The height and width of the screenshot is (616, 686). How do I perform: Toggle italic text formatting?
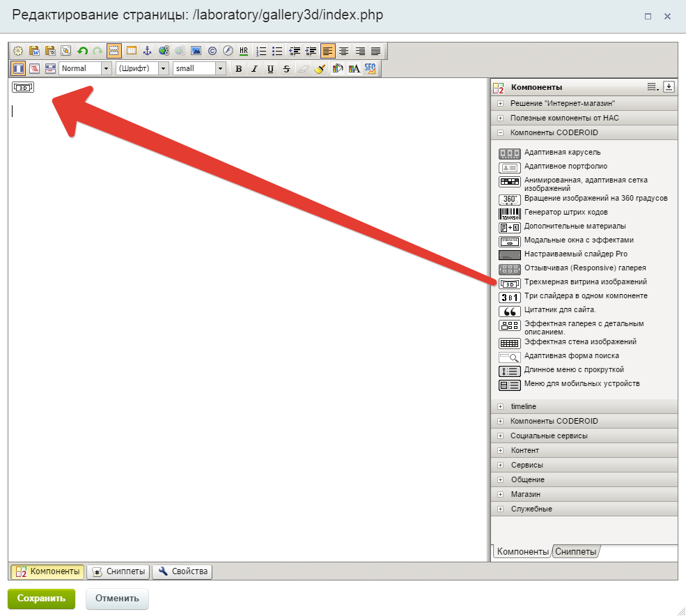(x=254, y=68)
